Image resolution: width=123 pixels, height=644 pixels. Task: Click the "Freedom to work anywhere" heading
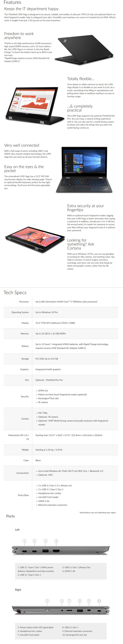point(19,36)
